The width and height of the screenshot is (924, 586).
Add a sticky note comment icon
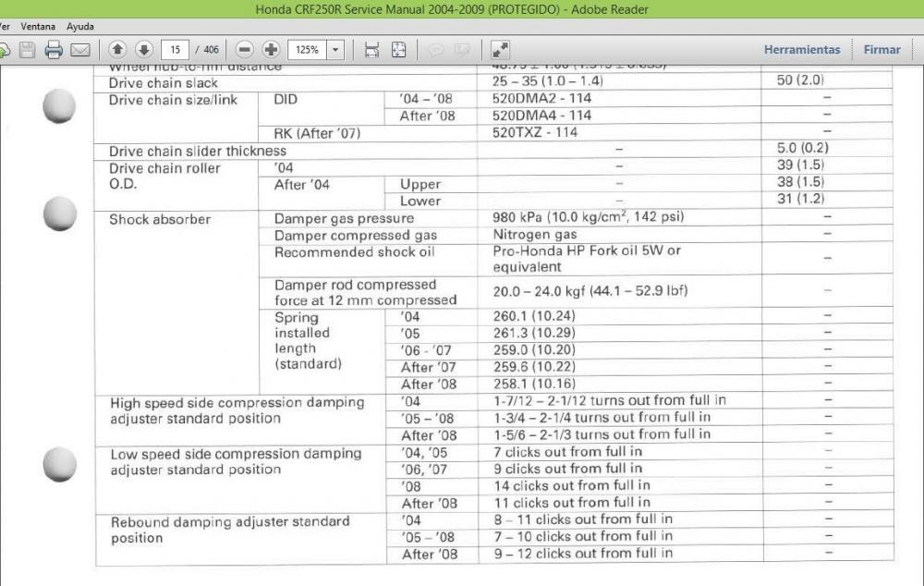[436, 50]
